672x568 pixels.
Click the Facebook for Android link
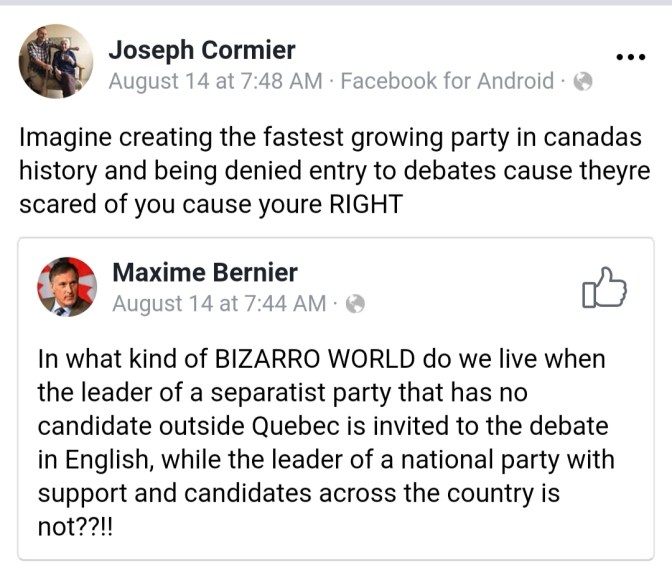point(447,82)
